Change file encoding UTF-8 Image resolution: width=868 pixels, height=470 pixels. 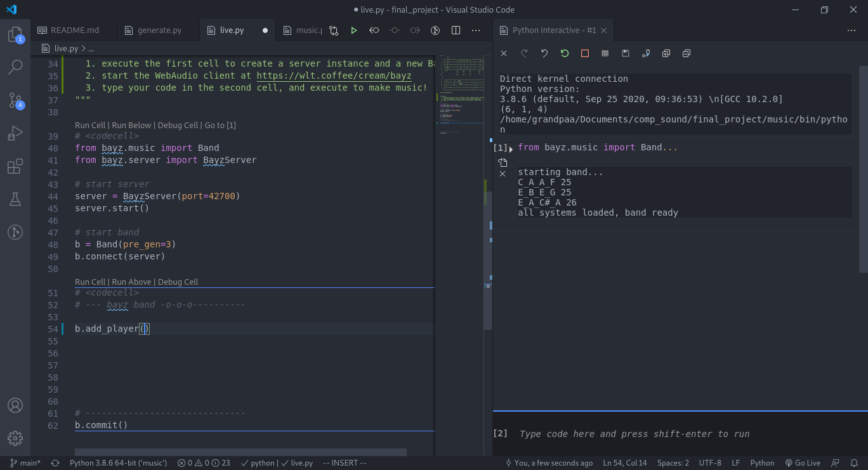coord(710,463)
